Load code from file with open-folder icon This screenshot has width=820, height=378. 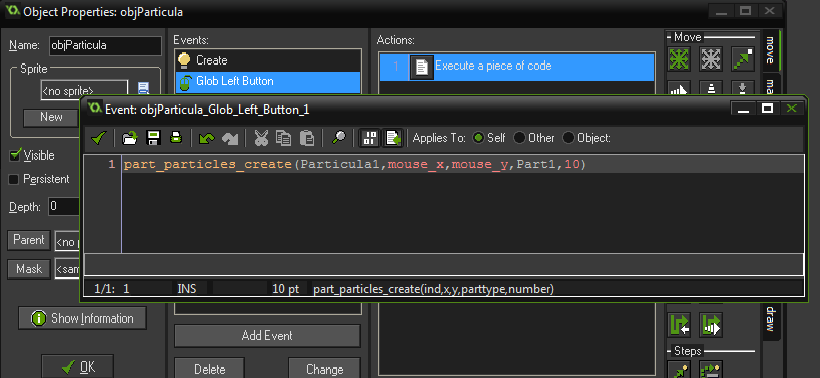coord(129,138)
